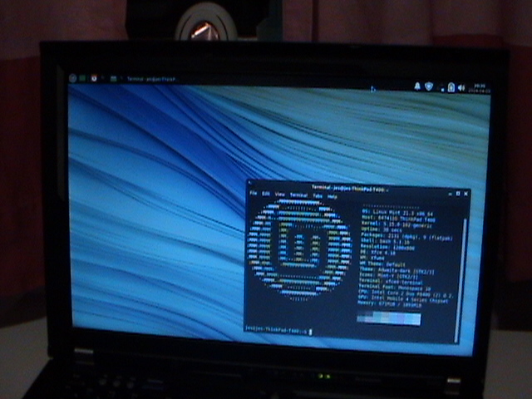
Task: Open the View menu in Terminal
Action: pyautogui.click(x=279, y=195)
